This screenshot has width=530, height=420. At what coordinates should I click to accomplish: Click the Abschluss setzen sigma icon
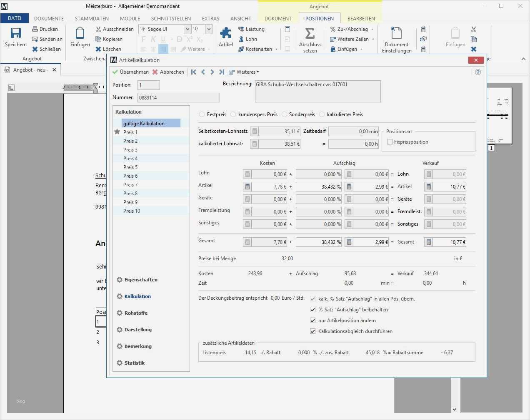click(310, 33)
